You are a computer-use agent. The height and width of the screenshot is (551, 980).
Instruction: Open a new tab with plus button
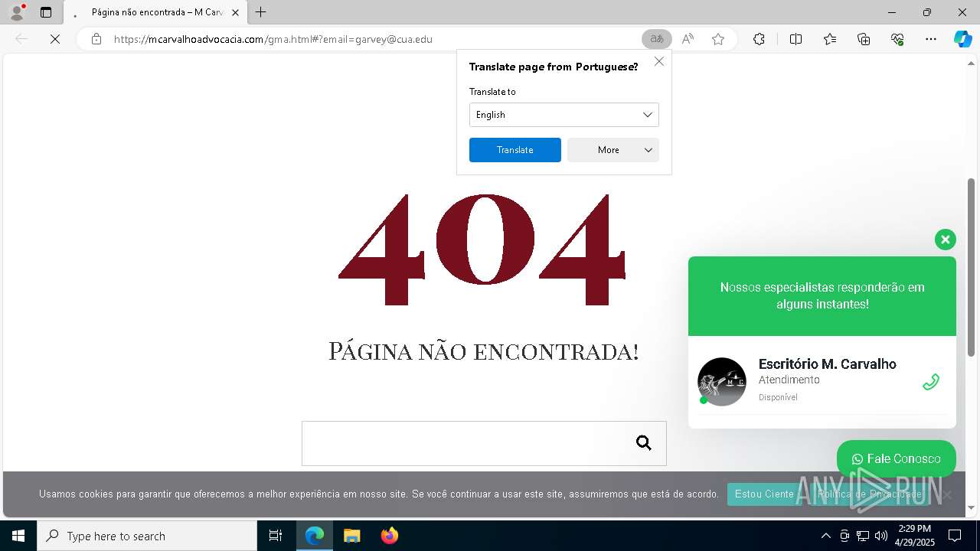pos(261,12)
